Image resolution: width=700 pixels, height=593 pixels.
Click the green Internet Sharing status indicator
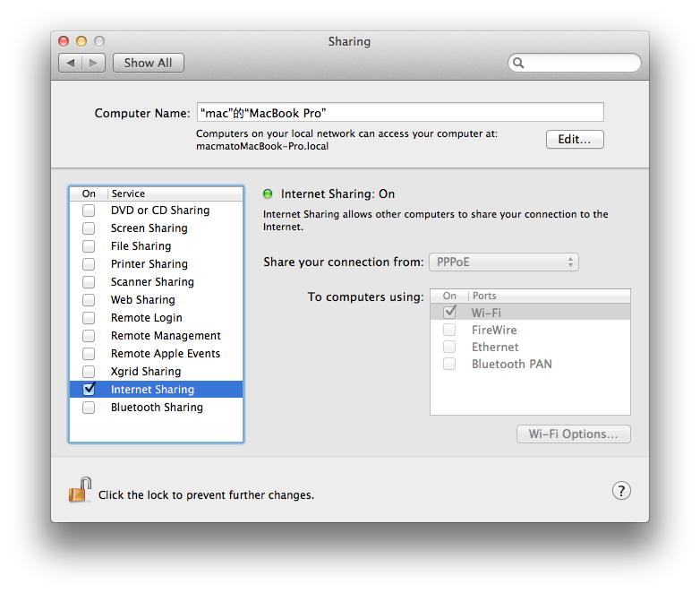[268, 193]
